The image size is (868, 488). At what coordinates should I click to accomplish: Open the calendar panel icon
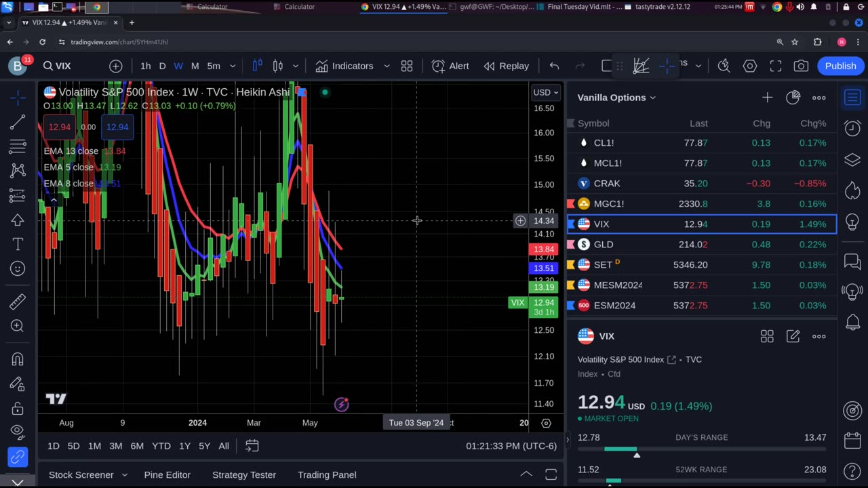[852, 441]
